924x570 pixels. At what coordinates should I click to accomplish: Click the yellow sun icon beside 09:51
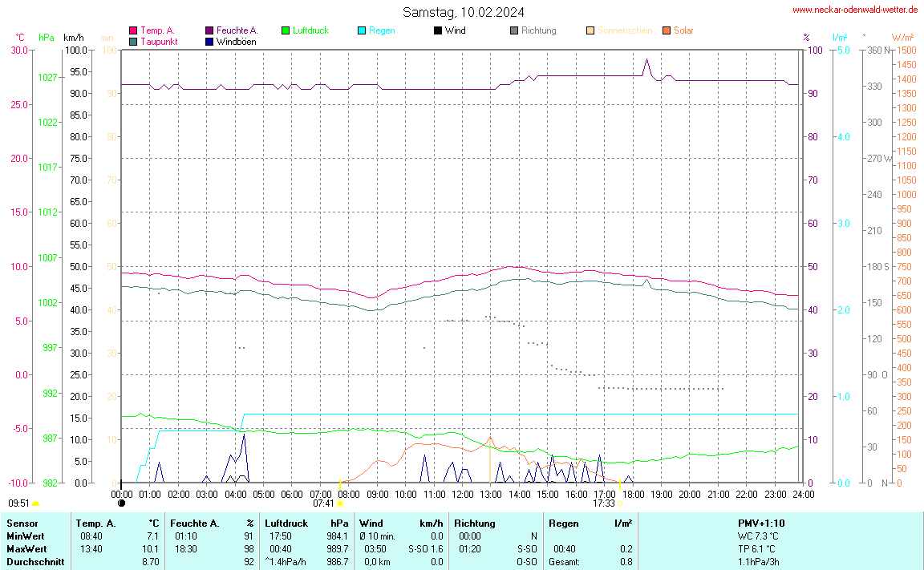pos(36,503)
